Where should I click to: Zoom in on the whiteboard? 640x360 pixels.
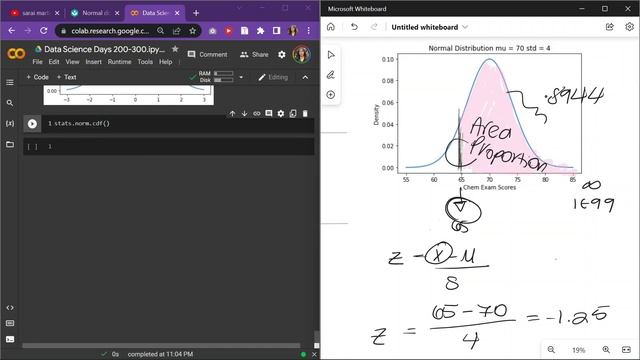606,350
